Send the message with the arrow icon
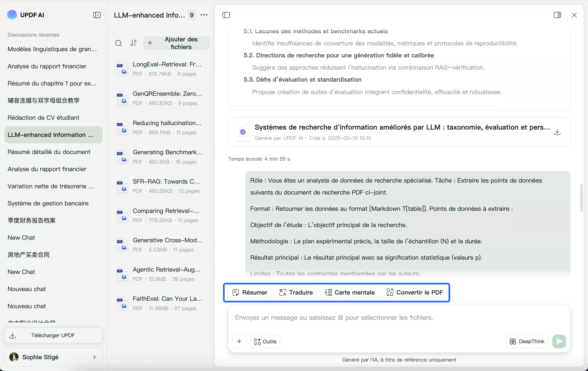The image size is (588, 371). (x=559, y=341)
